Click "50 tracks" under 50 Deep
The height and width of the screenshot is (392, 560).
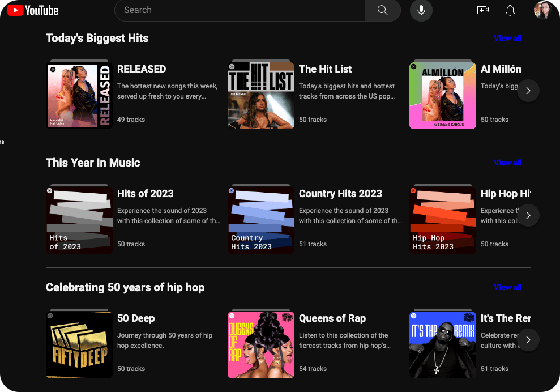point(131,369)
